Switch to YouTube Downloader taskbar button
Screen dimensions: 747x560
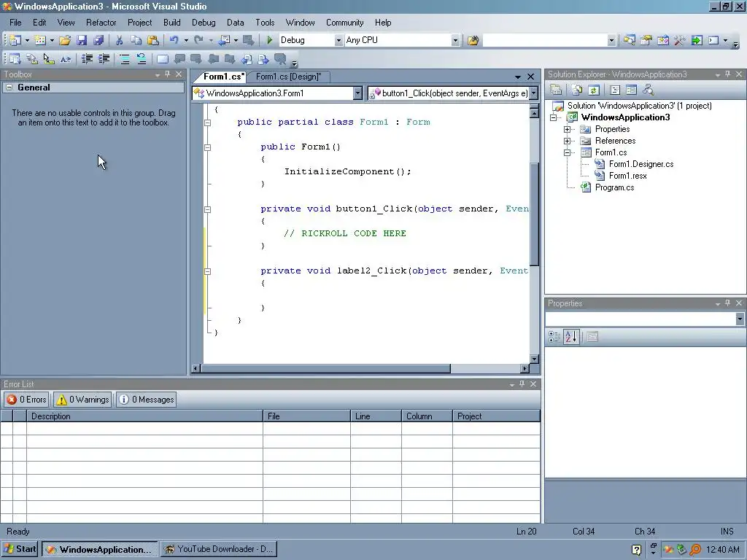click(x=219, y=549)
